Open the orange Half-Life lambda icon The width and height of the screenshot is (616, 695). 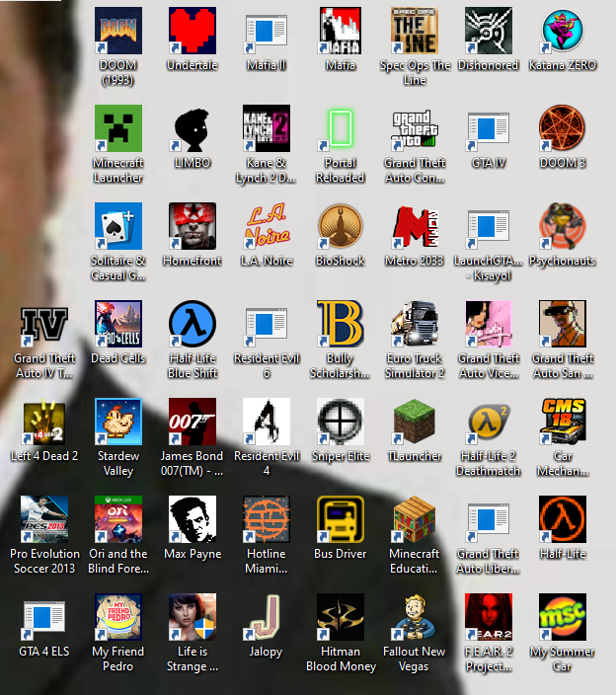point(563,519)
